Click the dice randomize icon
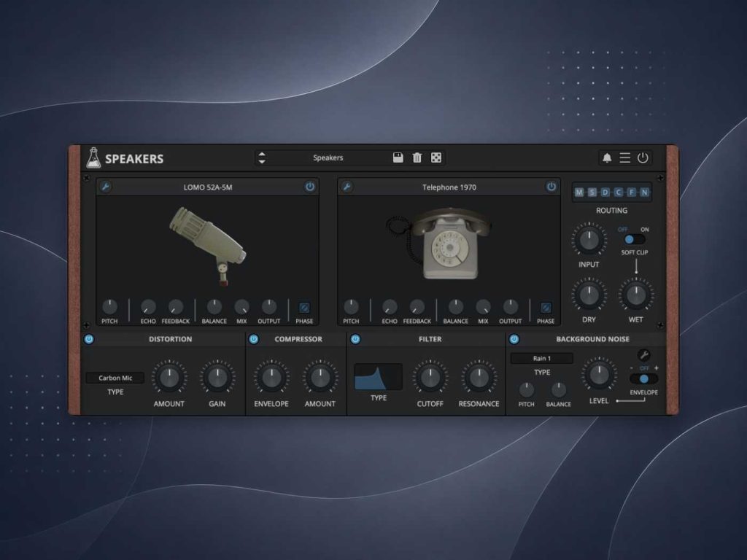747x560 pixels. tap(436, 157)
